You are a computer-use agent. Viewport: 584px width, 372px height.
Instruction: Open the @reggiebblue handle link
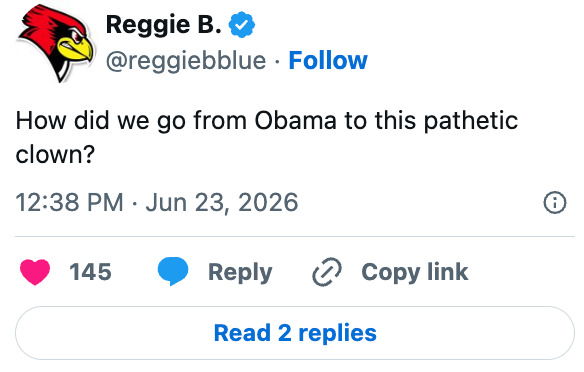pyautogui.click(x=186, y=61)
